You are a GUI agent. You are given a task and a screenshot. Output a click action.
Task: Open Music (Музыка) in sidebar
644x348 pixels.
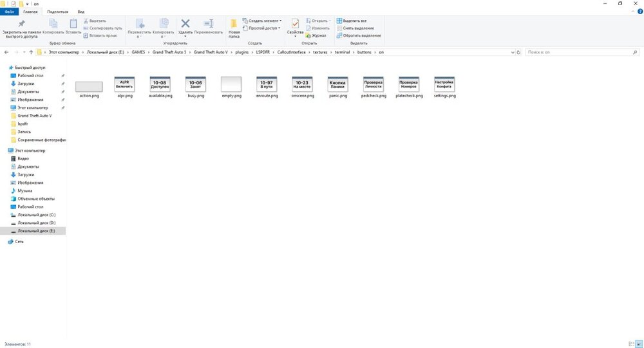(24, 191)
